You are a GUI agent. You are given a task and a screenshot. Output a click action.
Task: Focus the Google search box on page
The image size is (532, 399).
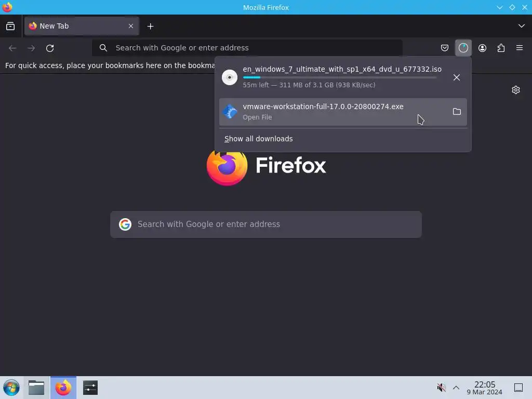266,224
